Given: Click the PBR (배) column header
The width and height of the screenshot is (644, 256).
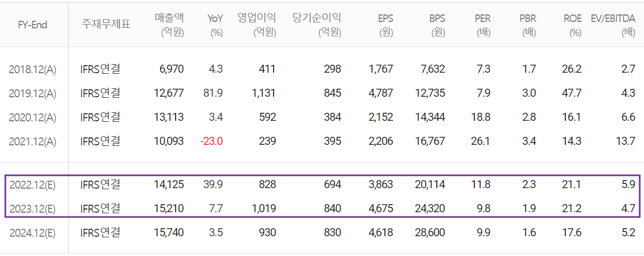Looking at the screenshot, I should coord(528,25).
